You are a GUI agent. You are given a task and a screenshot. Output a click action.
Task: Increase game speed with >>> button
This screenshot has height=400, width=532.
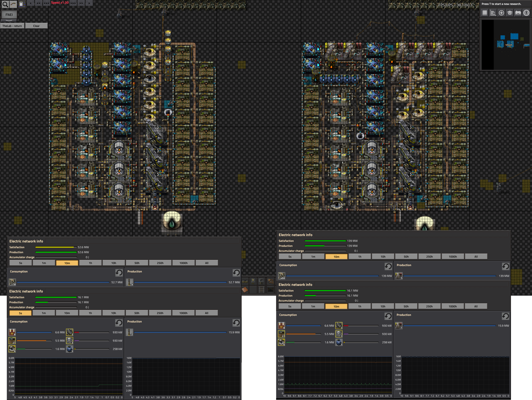pyautogui.click(x=73, y=3)
